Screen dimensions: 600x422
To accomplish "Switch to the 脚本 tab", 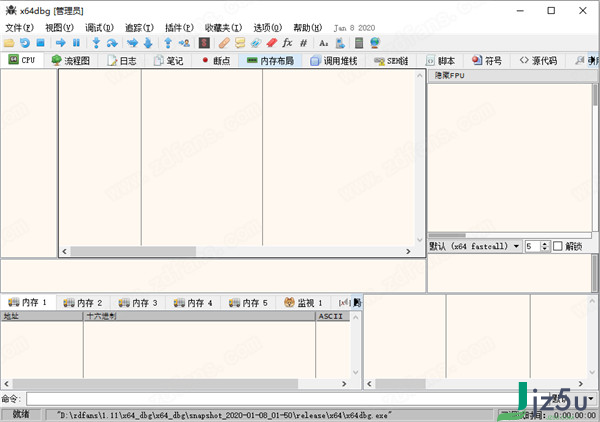I will 440,60.
